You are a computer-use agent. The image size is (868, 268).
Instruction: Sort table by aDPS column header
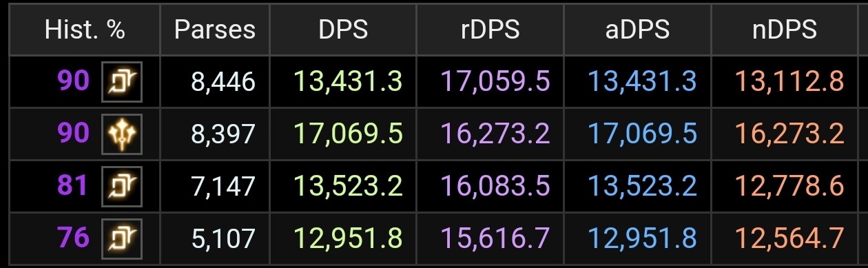(x=637, y=30)
